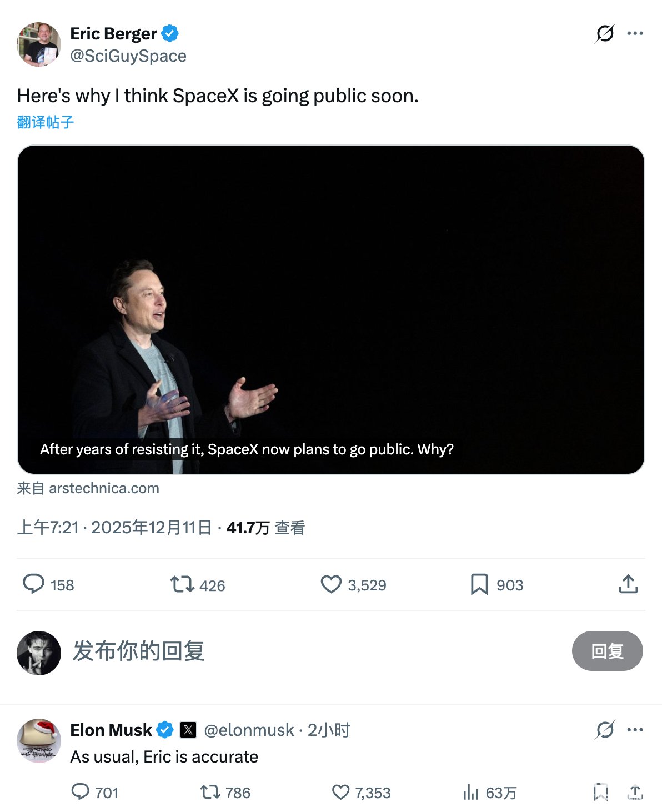Viewport: 662px width, 812px height.
Task: View analytics showing 63万 views on Elon's reply
Action: (x=471, y=792)
